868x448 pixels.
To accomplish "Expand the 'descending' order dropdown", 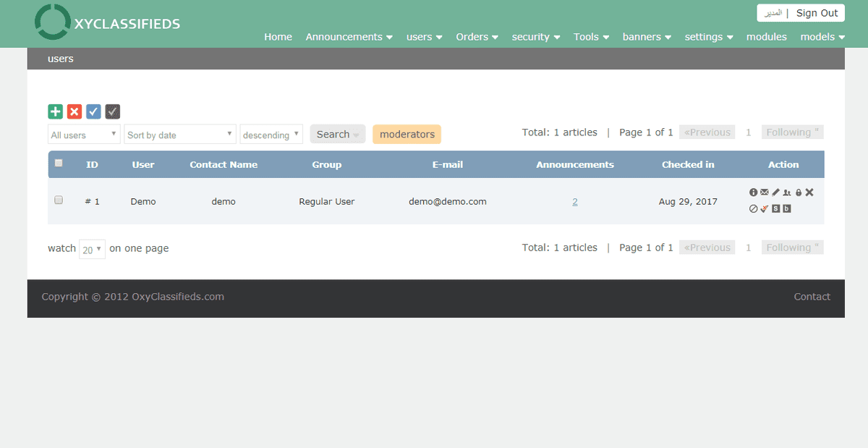I will (x=271, y=135).
